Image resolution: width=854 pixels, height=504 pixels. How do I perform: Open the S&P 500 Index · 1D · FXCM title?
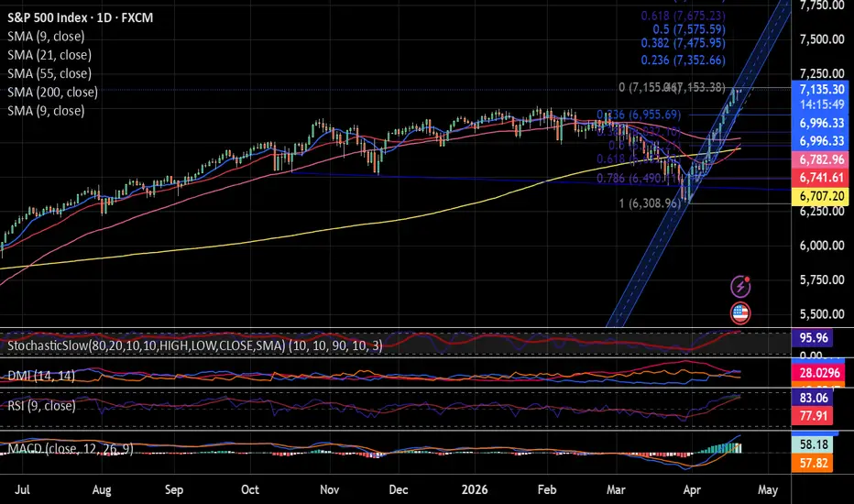coord(80,18)
